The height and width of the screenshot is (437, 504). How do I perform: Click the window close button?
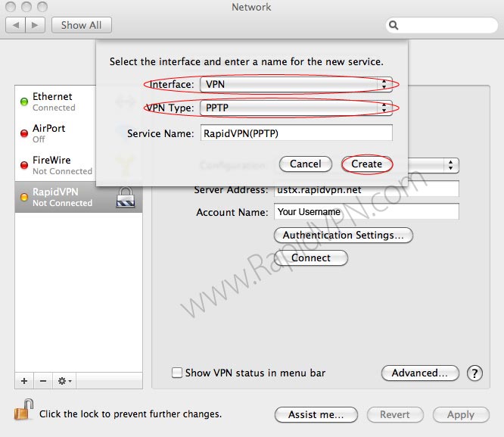(11, 6)
